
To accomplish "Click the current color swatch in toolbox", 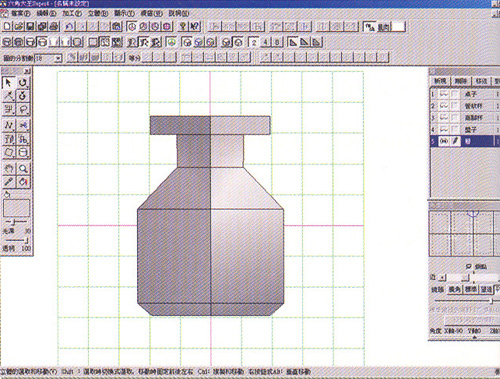I will tap(16, 208).
